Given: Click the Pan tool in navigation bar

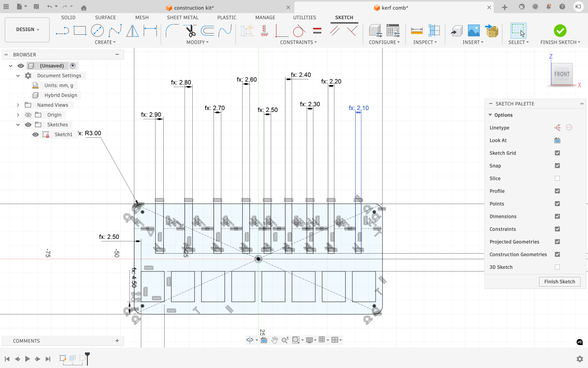Looking at the screenshot, I should (x=275, y=340).
